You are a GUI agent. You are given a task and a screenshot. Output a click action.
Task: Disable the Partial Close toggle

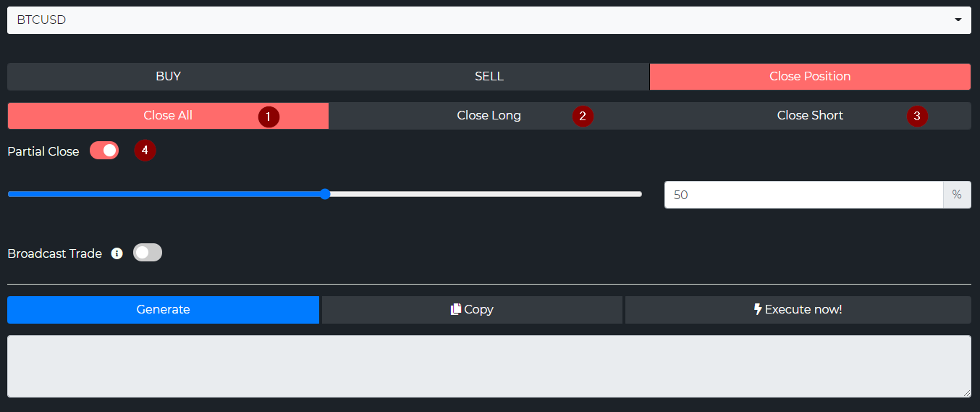[104, 151]
